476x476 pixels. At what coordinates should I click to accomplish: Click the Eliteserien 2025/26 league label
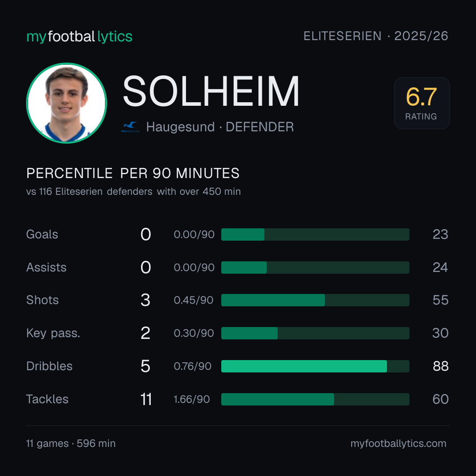point(376,36)
